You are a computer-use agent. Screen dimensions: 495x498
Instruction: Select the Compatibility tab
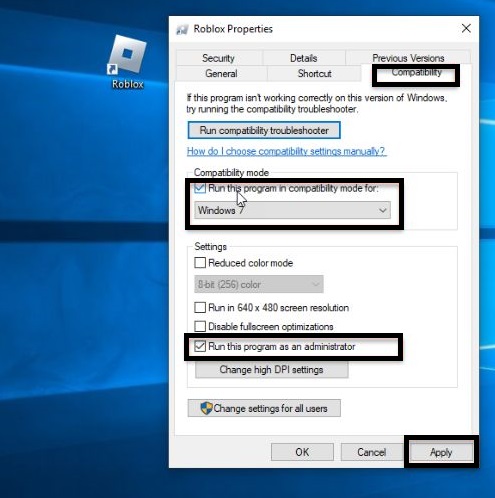coord(416,73)
